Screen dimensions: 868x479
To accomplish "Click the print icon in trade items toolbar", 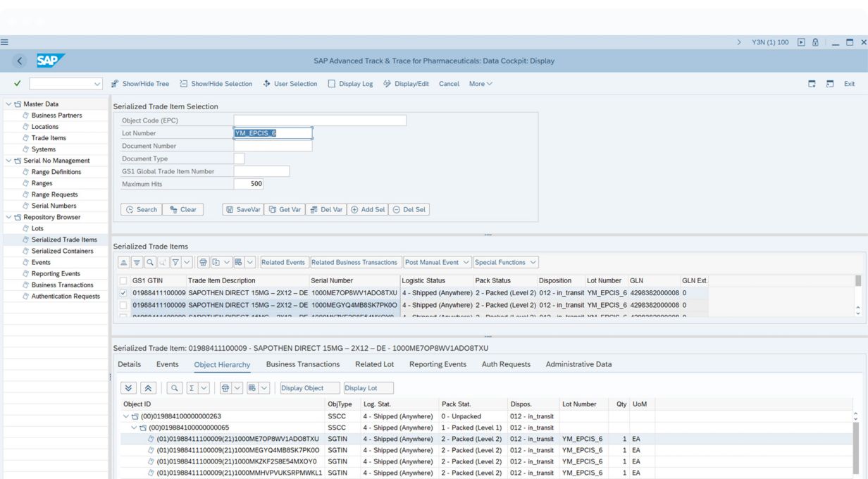I will 203,263.
